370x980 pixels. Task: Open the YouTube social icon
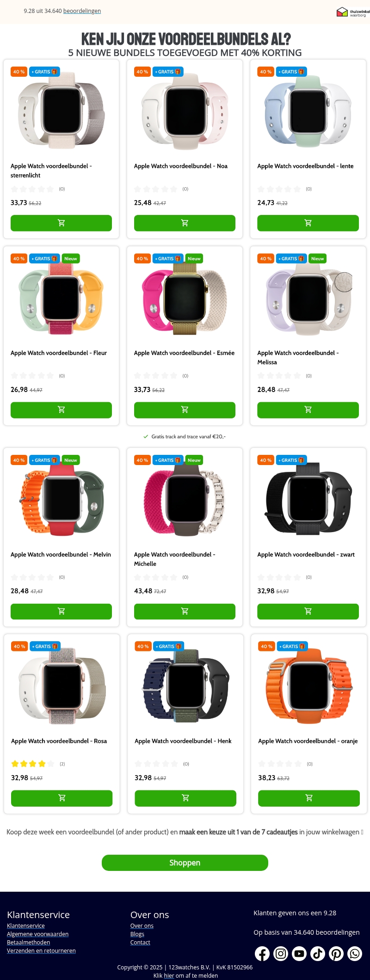click(x=299, y=954)
